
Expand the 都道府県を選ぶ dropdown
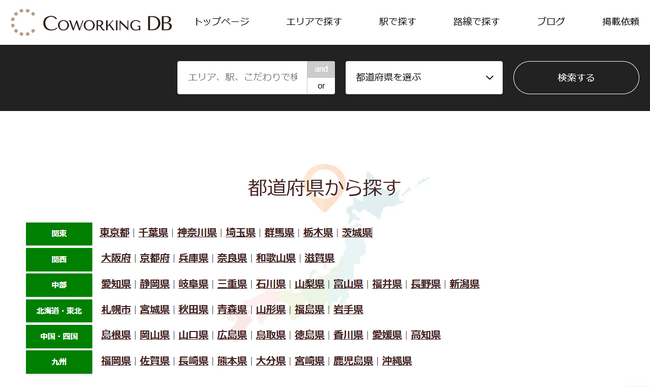[424, 78]
